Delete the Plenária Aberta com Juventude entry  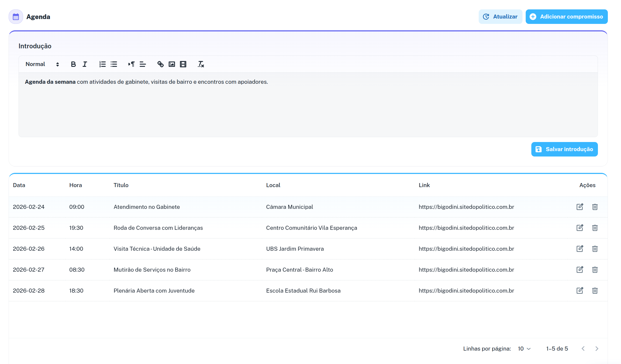[x=595, y=290]
